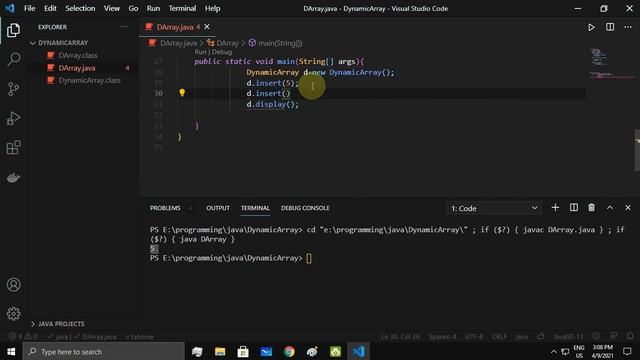Viewport: 640px width, 360px height.
Task: Open the terminal selector dropdown '1: Code'
Action: pyautogui.click(x=494, y=208)
